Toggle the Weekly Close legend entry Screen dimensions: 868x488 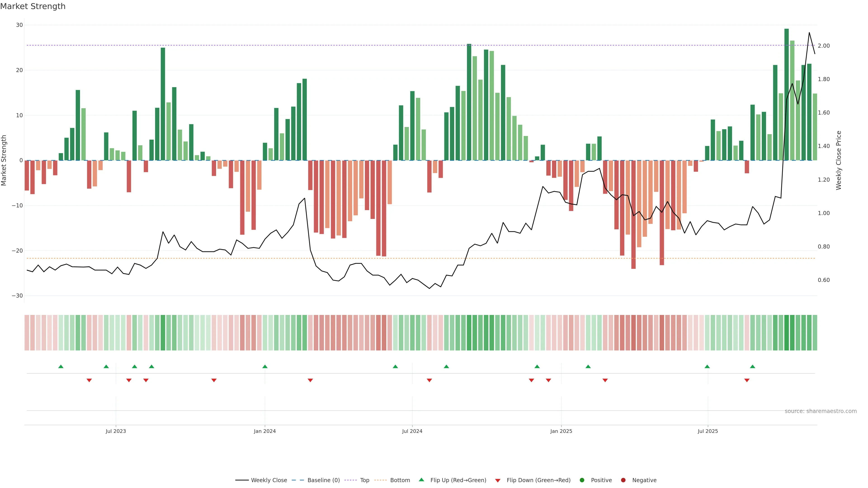261,480
